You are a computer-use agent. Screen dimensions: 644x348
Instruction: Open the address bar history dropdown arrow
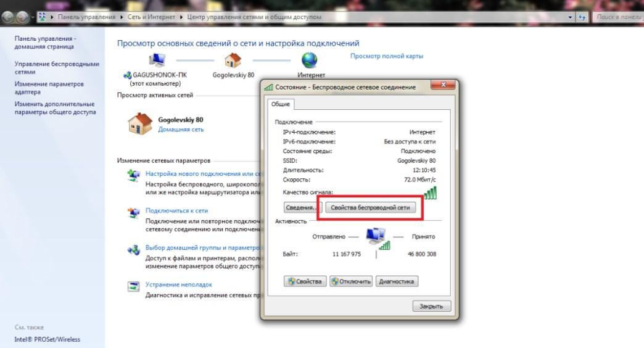571,17
